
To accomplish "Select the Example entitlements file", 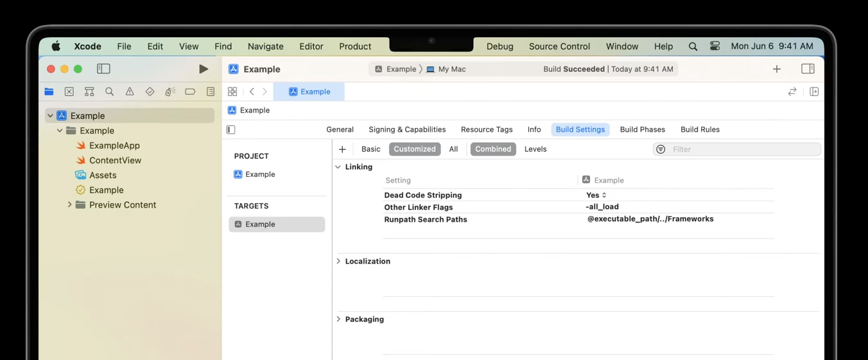I will point(100,190).
